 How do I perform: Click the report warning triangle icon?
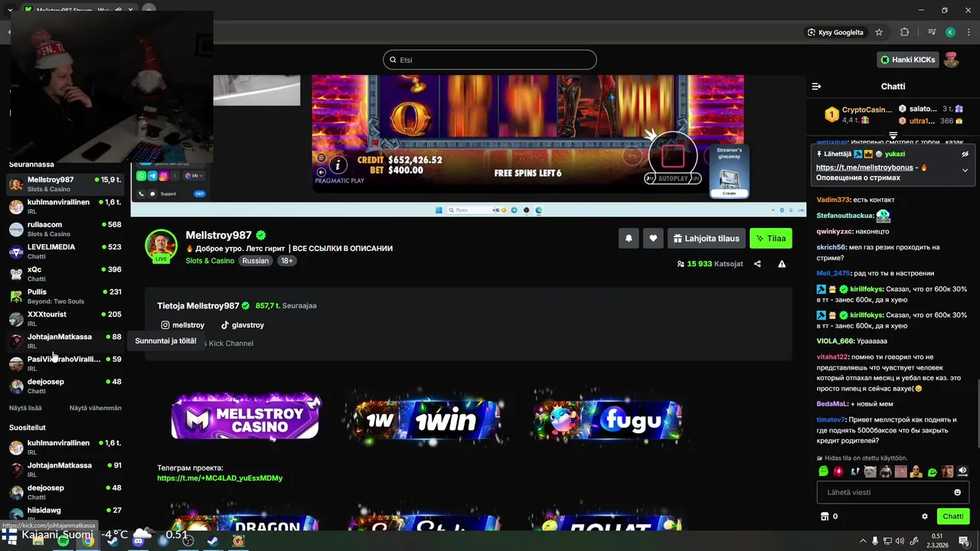pyautogui.click(x=782, y=264)
